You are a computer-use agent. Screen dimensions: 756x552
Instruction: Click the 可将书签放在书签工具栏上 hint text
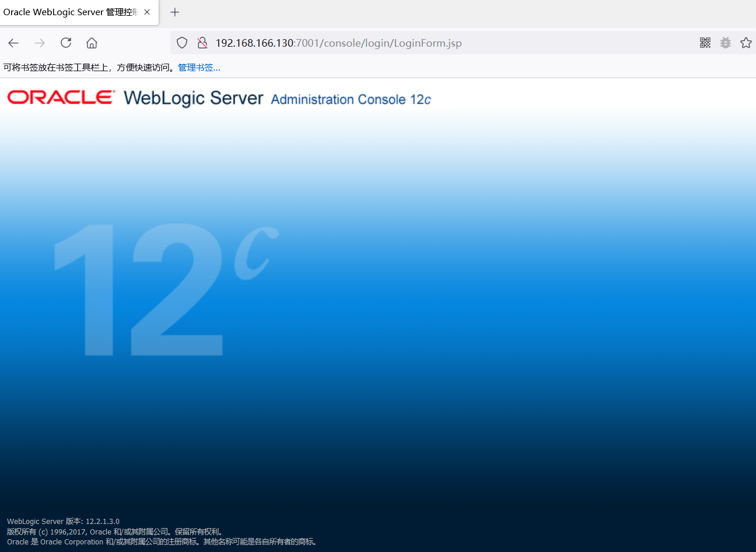click(89, 68)
